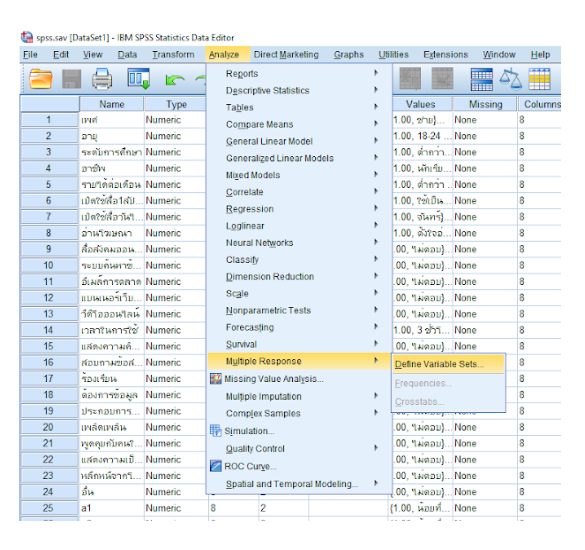Choose the Simulation menu entry

click(299, 431)
